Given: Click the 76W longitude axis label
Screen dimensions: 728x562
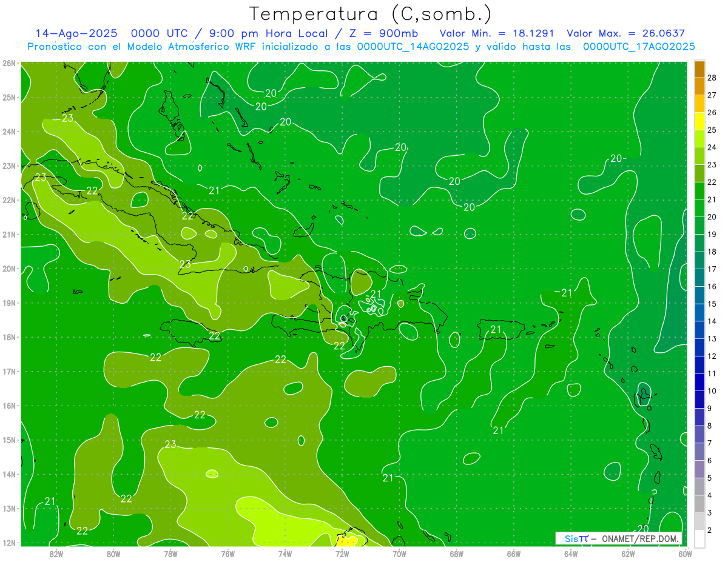Looking at the screenshot, I should 227,554.
